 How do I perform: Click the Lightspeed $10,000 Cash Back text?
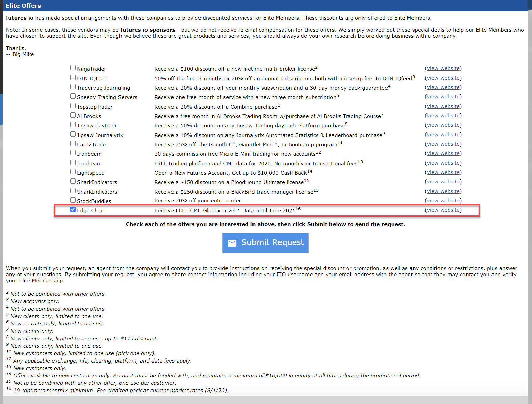pos(233,173)
